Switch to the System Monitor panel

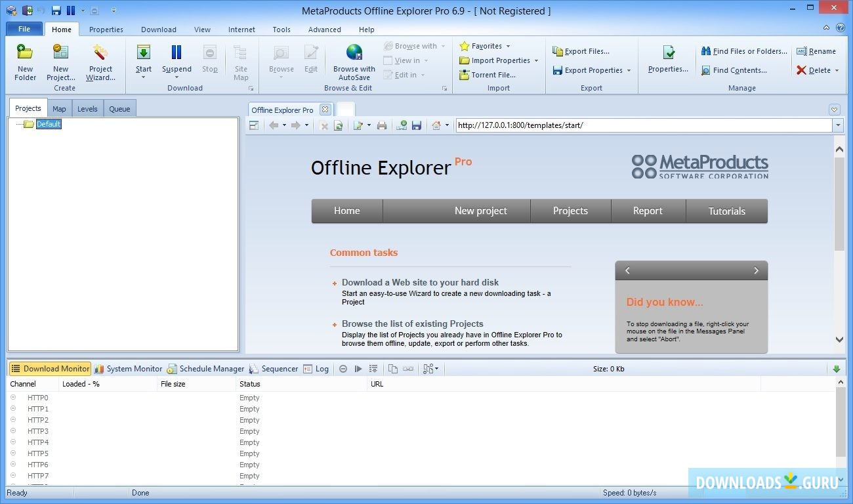click(128, 369)
